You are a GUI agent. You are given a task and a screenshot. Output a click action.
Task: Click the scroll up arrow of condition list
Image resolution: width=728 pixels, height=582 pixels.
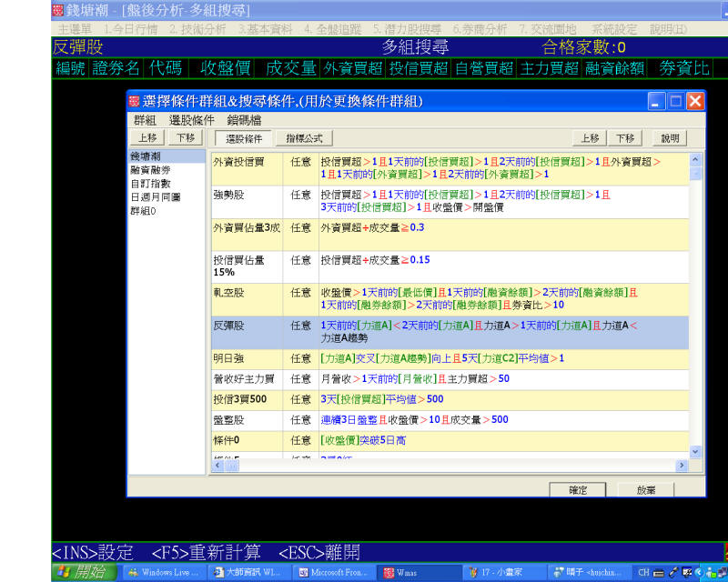[695, 159]
